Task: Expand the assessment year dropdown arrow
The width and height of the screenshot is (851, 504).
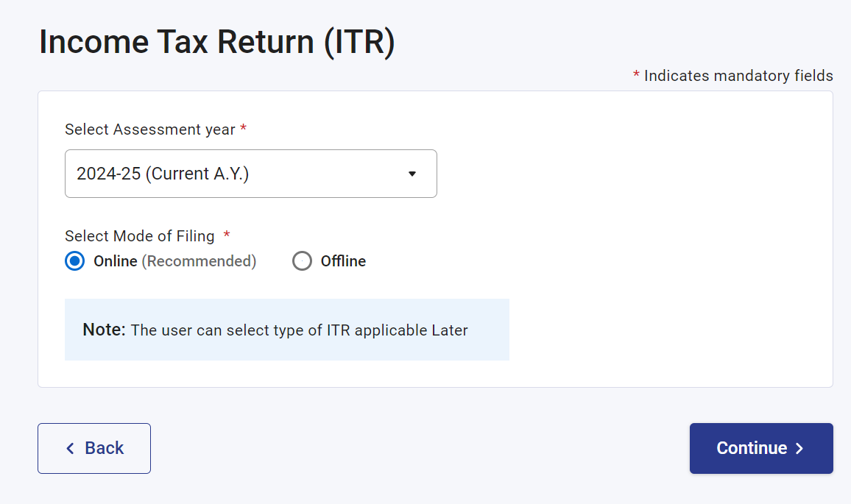Action: [412, 174]
